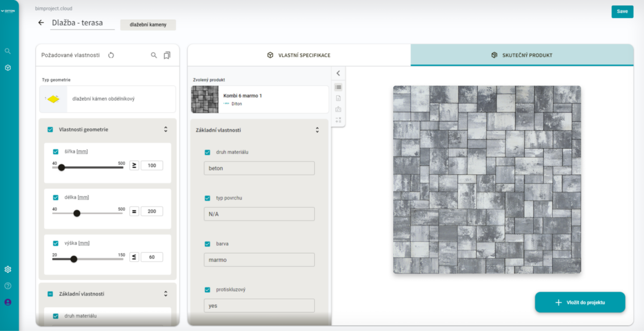Reset required properties with refresh icon
644x331 pixels.
click(111, 55)
